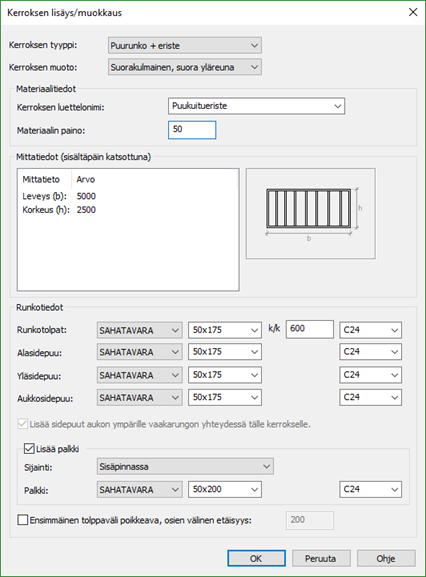
Task: Open Alasidepuu size dropdown
Action: coord(225,352)
